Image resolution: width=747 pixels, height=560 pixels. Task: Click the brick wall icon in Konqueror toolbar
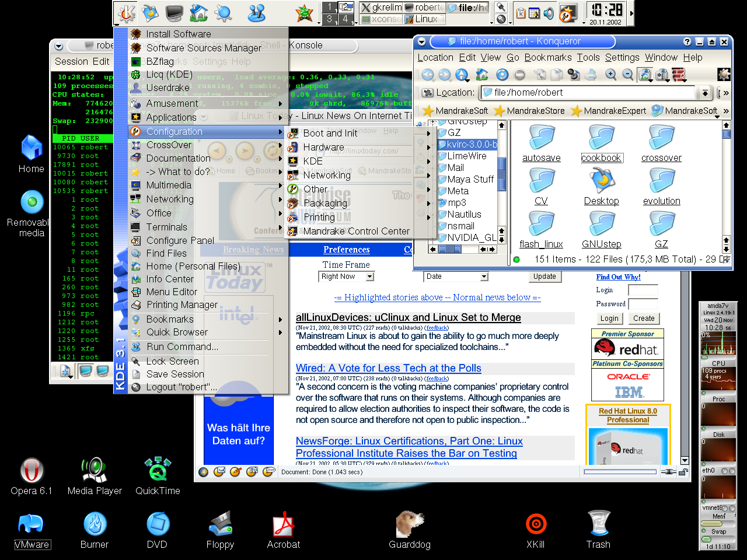click(x=678, y=75)
